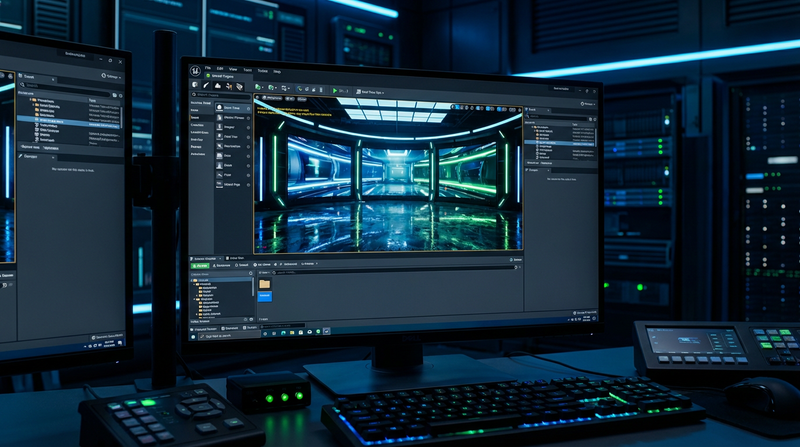800x447 pixels.
Task: Click the console command input in the status bar
Action: (x=283, y=326)
